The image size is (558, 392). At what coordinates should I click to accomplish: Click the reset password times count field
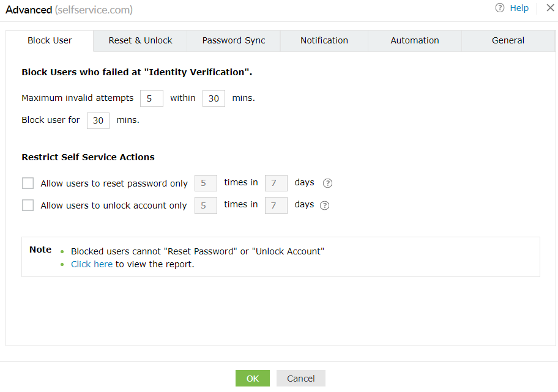pos(205,183)
